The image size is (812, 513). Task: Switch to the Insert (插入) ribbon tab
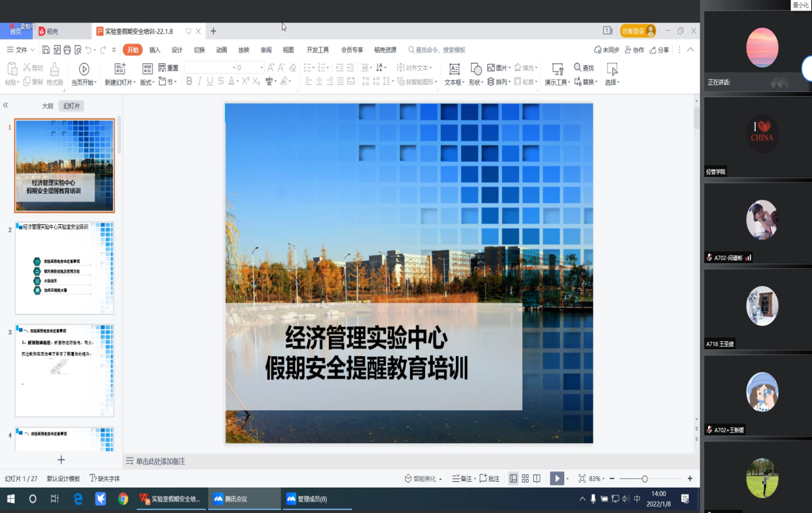pyautogui.click(x=155, y=50)
